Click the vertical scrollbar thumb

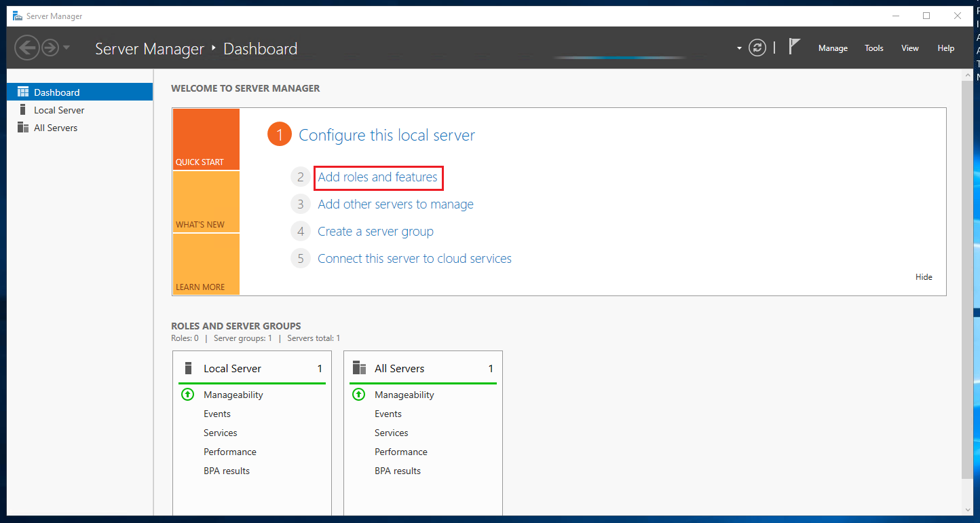tap(967, 279)
